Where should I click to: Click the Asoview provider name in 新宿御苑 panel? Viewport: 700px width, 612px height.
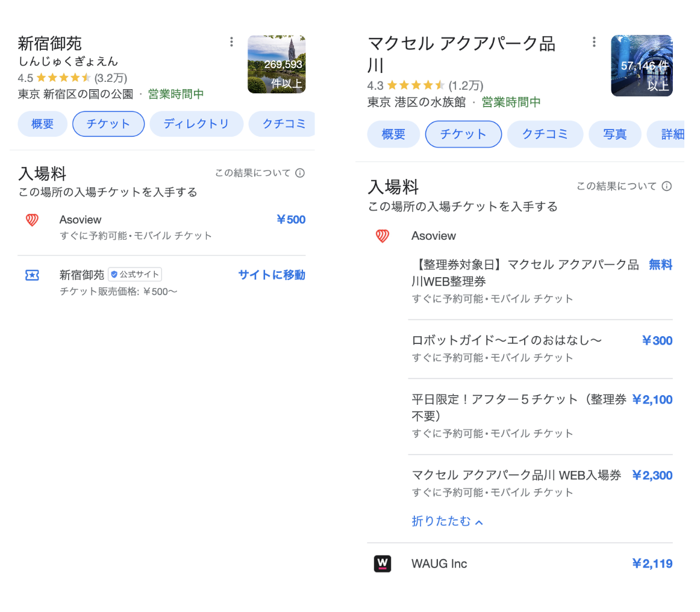coord(80,220)
